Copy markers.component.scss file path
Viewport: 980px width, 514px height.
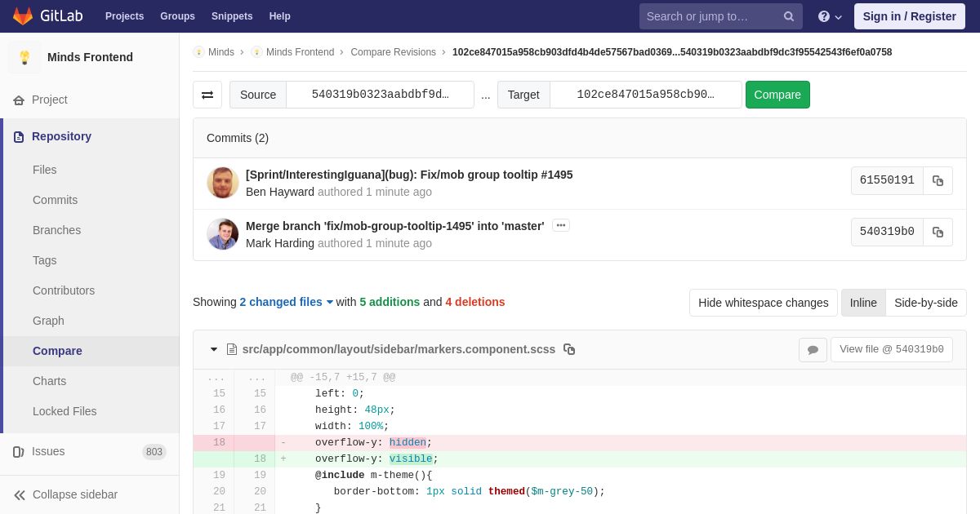tap(569, 349)
